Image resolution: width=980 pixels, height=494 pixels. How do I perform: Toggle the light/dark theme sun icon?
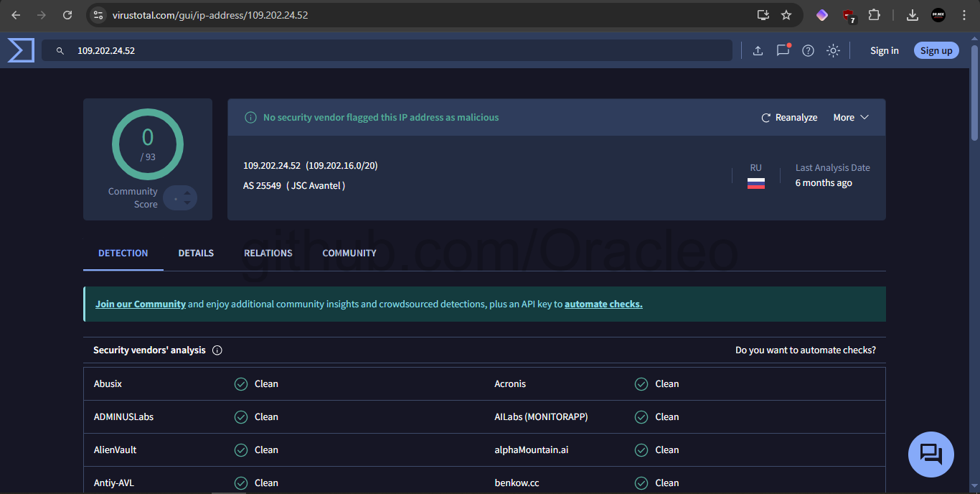[x=833, y=50]
